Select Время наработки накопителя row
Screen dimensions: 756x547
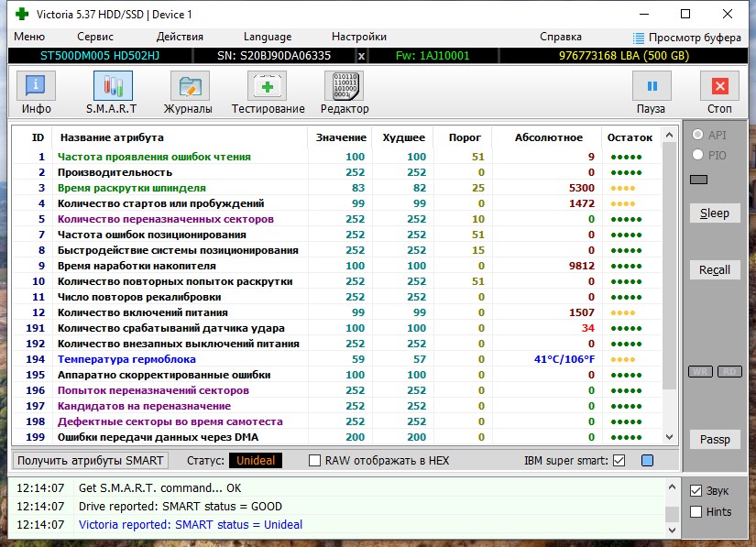tap(337, 266)
